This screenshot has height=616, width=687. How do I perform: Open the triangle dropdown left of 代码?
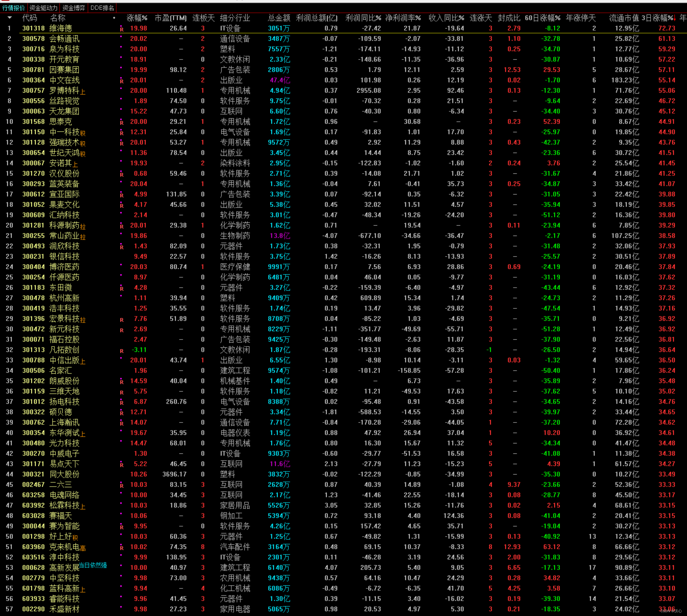coord(9,18)
